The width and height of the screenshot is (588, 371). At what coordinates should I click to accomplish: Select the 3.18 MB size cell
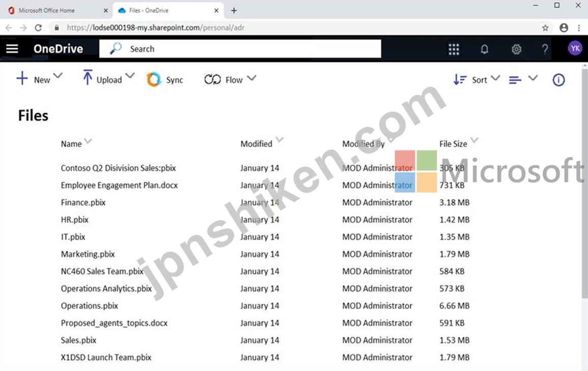coord(454,202)
